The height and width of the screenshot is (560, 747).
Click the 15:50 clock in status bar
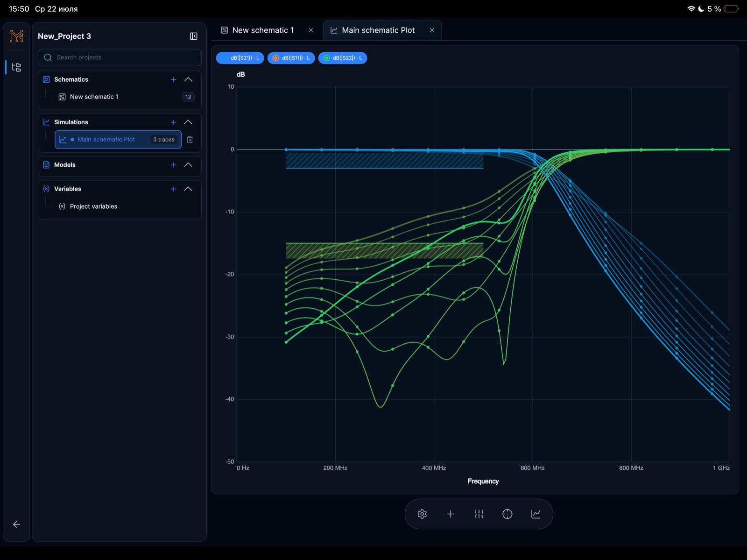pyautogui.click(x=19, y=9)
